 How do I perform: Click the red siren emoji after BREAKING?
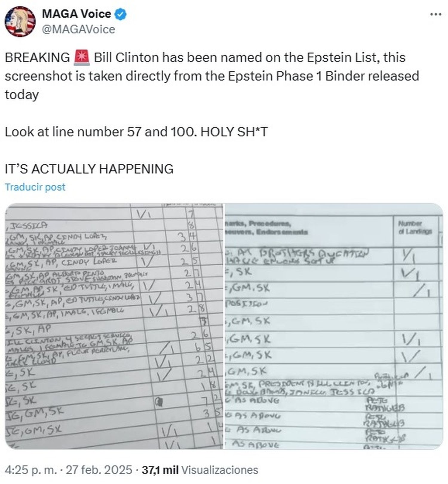coord(82,58)
